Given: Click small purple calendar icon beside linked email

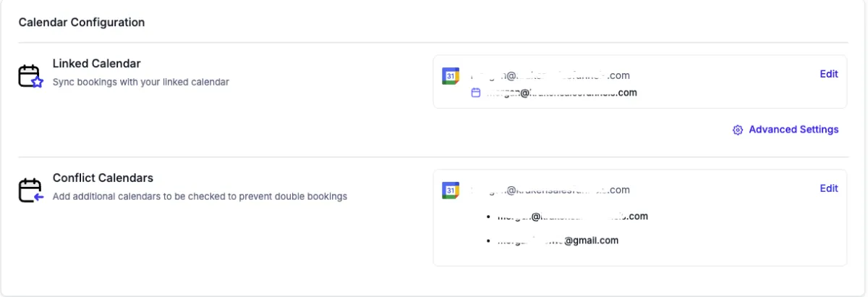Looking at the screenshot, I should click(x=475, y=93).
